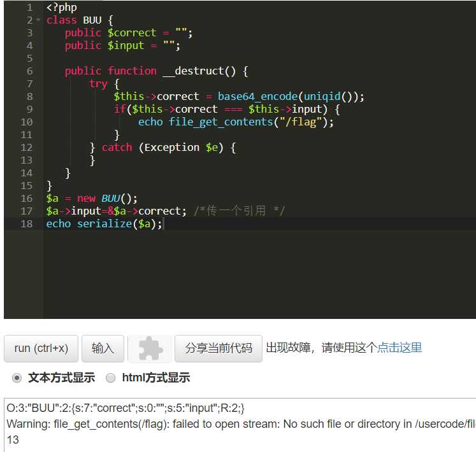This screenshot has height=452, width=476.
Task: Share code via 分享当前代码 button
Action: tap(219, 348)
